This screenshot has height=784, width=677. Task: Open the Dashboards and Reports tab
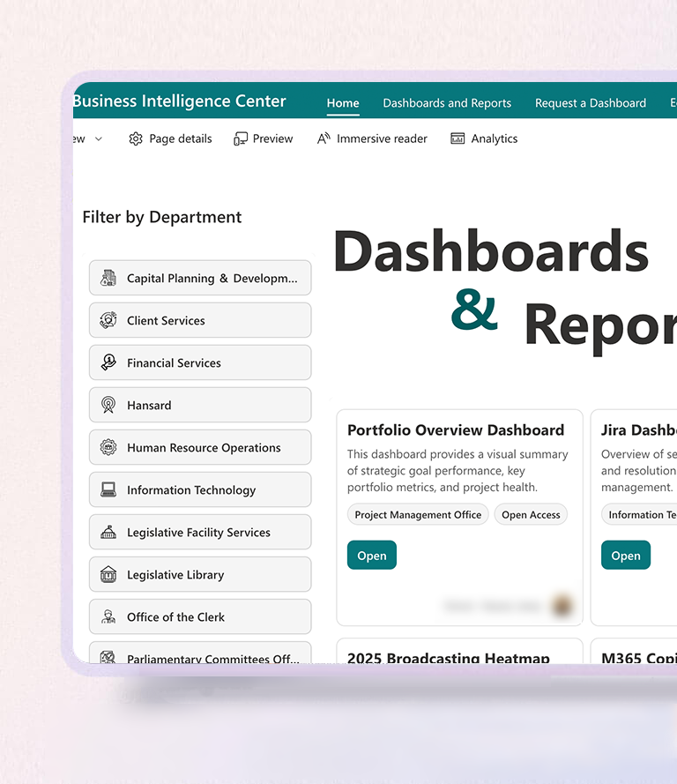(x=447, y=103)
